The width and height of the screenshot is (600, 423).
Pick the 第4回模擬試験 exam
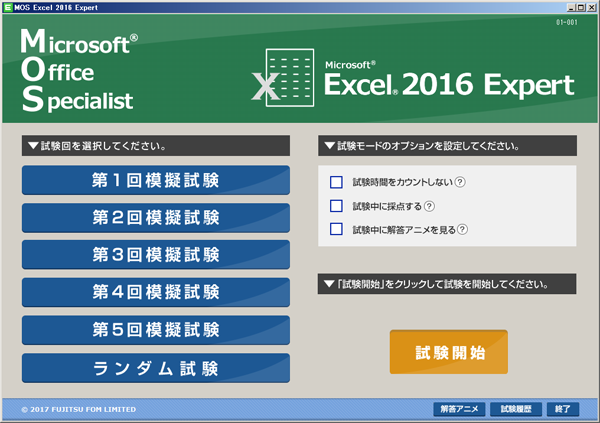coord(156,292)
